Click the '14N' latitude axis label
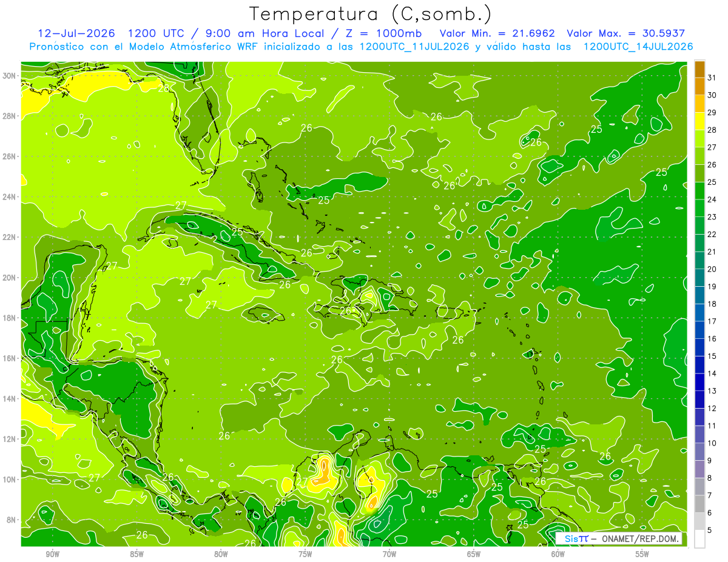Viewport: 728px width, 562px height. 9,399
